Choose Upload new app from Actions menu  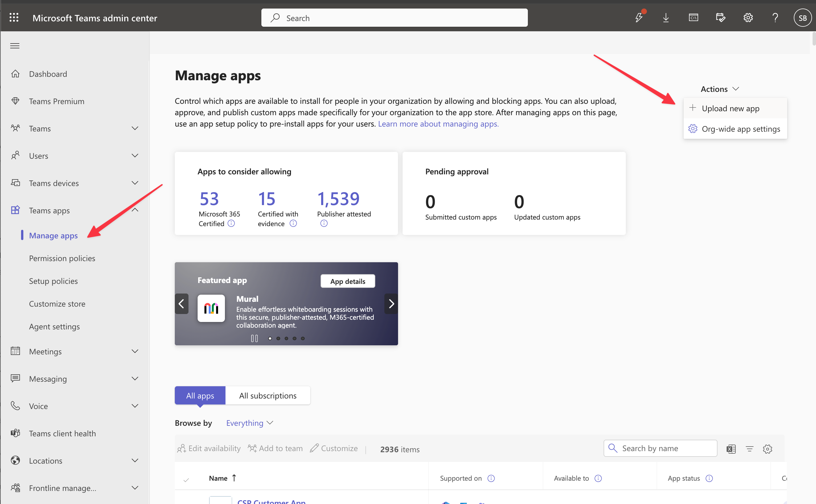[730, 108]
